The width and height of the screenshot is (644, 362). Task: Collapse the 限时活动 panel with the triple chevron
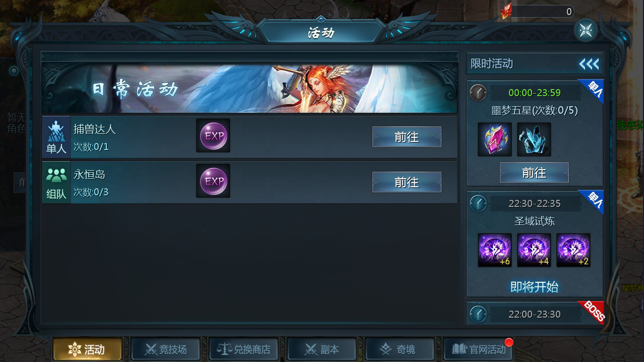(x=589, y=64)
